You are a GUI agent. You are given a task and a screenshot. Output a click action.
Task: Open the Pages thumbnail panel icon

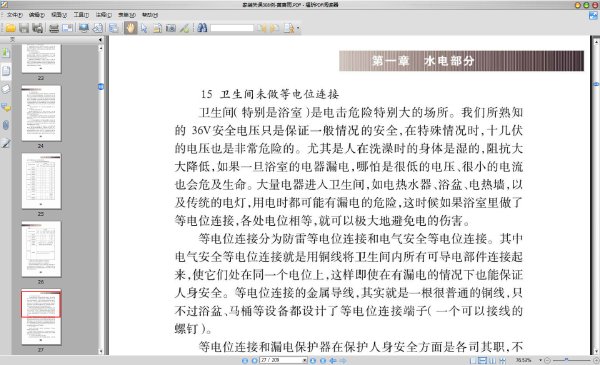pos(6,71)
